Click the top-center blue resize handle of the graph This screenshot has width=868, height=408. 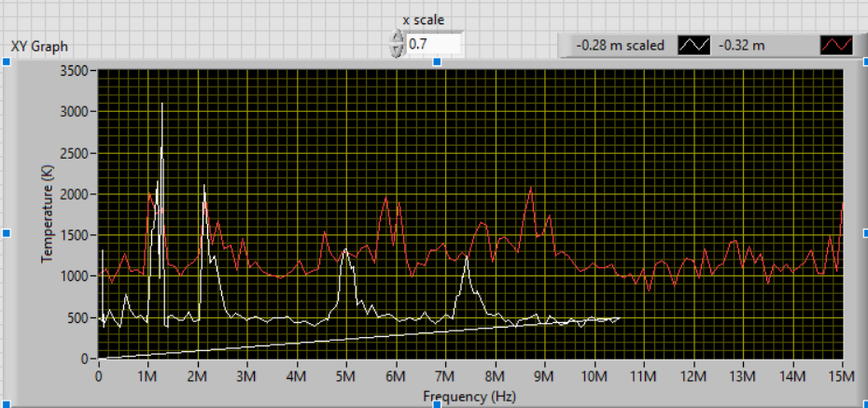coord(438,62)
